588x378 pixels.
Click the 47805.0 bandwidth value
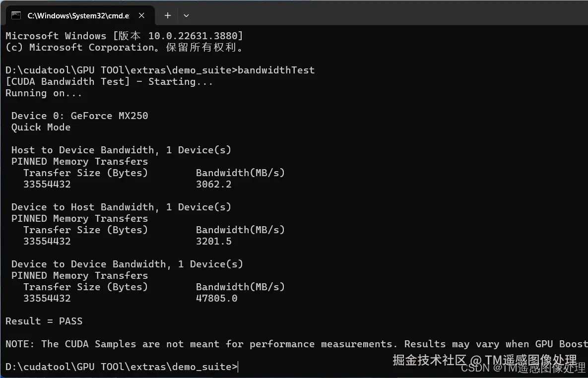pyautogui.click(x=217, y=298)
